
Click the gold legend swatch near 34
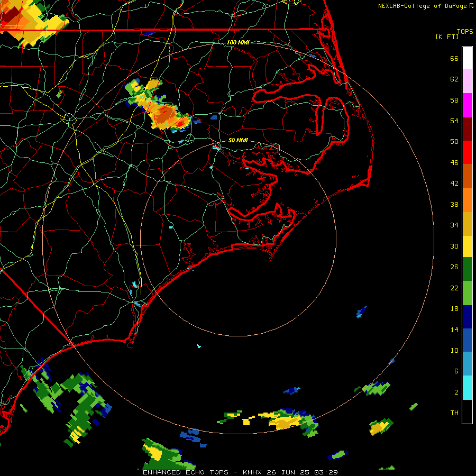click(x=467, y=224)
